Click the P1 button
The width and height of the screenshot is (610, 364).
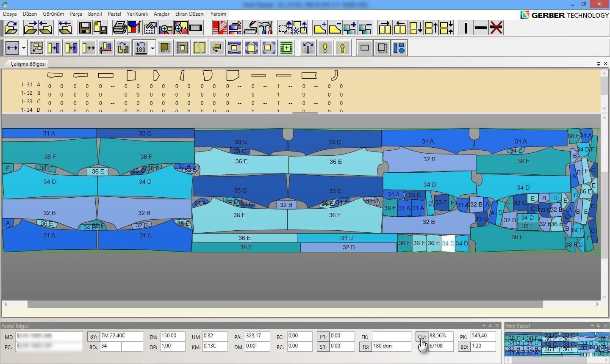coord(323,337)
